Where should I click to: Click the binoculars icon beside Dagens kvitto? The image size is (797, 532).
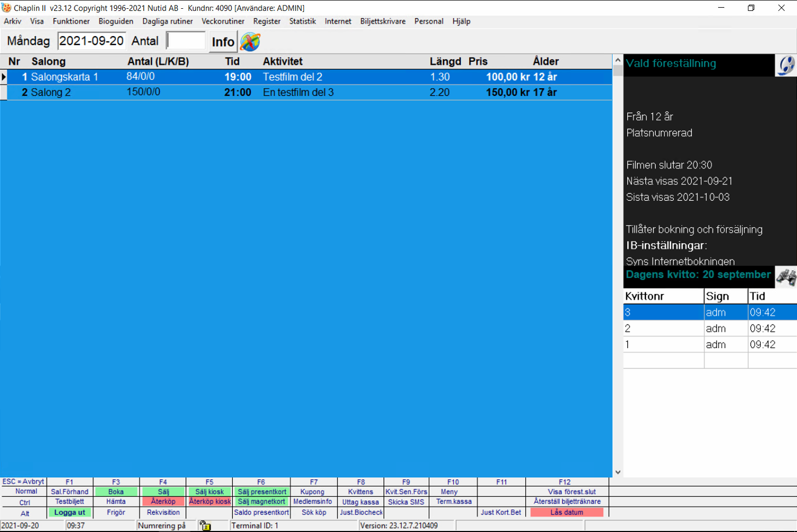click(x=786, y=276)
